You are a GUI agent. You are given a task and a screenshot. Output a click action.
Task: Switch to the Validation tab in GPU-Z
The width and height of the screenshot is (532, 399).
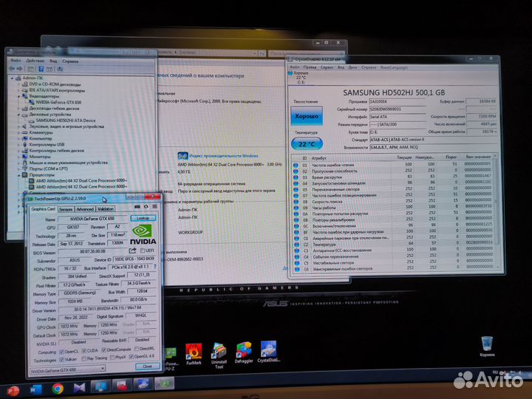click(106, 208)
